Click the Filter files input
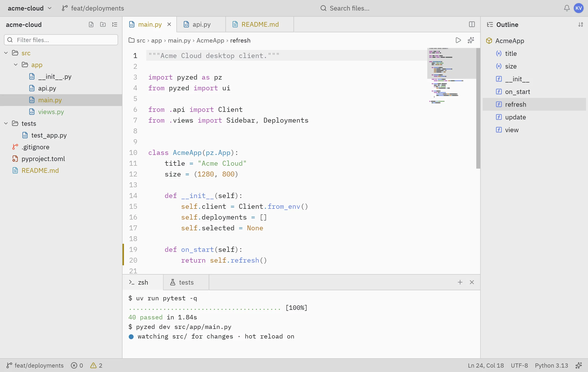Screen dimensions: 588x372 coord(61,40)
